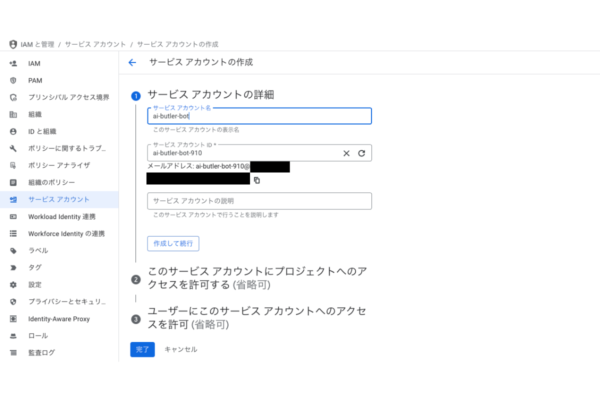This screenshot has width=600, height=400.
Task: Focus the サービス アカウントの説明 field
Action: (x=259, y=201)
